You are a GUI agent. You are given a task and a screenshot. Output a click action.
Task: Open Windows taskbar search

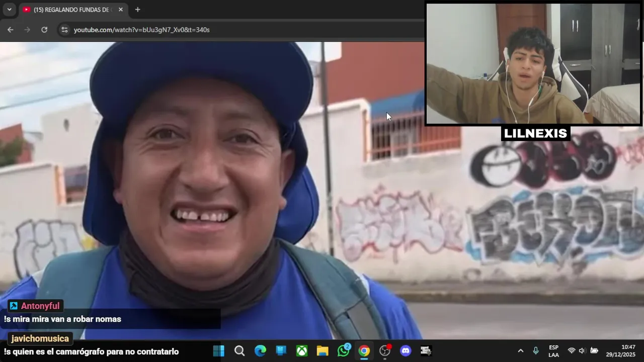[x=239, y=351]
